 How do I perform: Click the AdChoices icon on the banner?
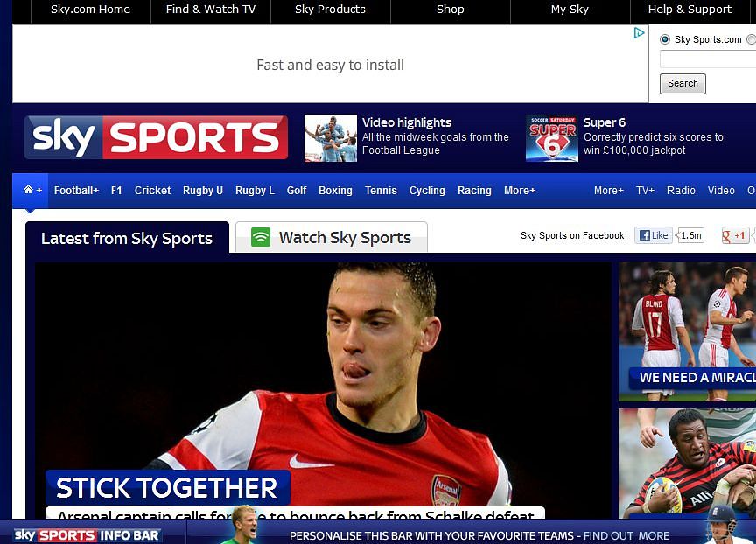coord(639,32)
